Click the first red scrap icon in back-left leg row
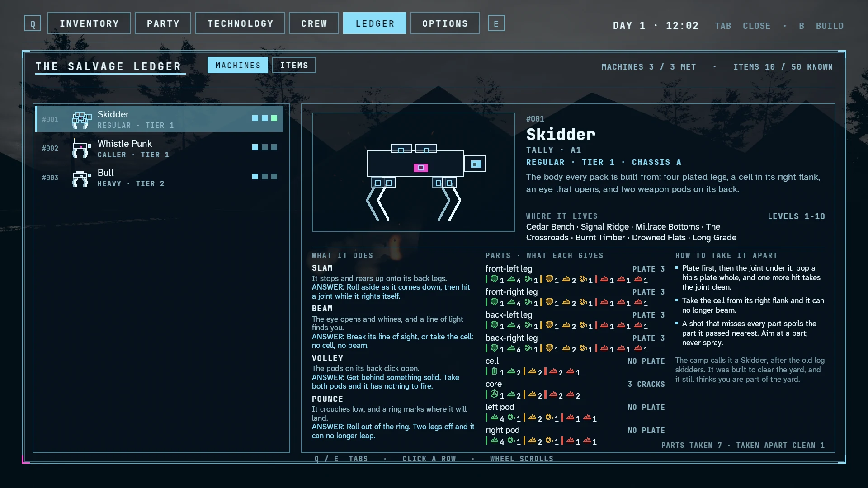Screen dimensions: 868x488 (604, 325)
